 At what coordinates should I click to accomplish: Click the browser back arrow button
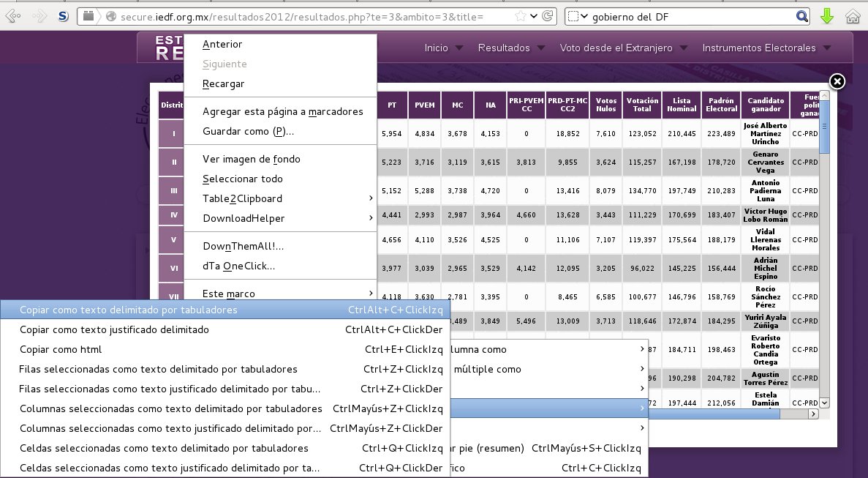tap(12, 15)
